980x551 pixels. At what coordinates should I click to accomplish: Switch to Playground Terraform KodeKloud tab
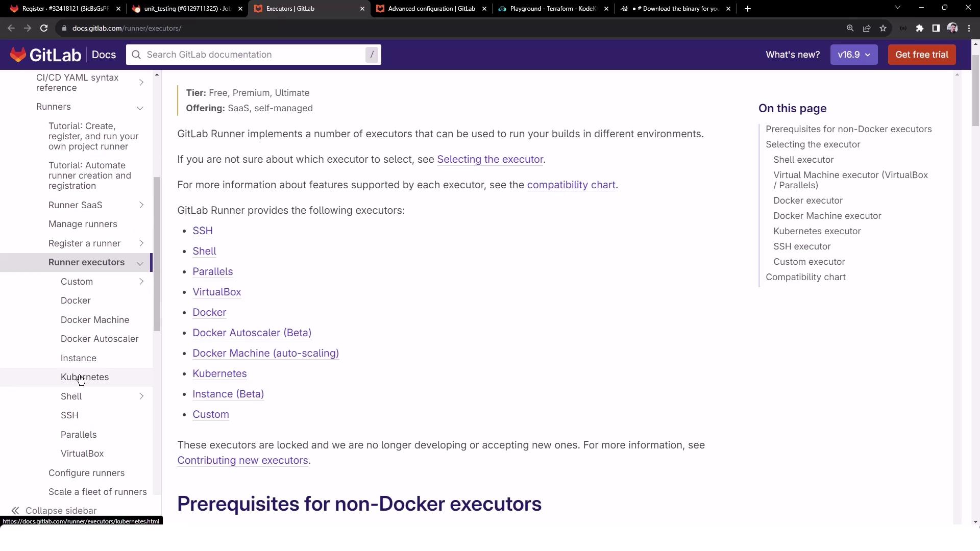point(552,9)
